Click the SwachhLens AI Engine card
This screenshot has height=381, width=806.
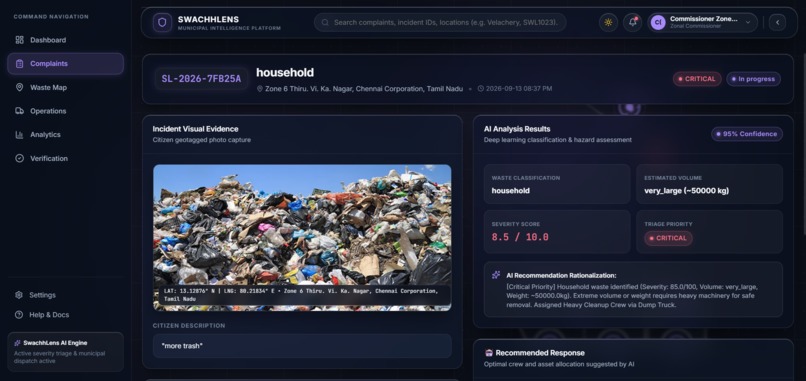pyautogui.click(x=65, y=352)
